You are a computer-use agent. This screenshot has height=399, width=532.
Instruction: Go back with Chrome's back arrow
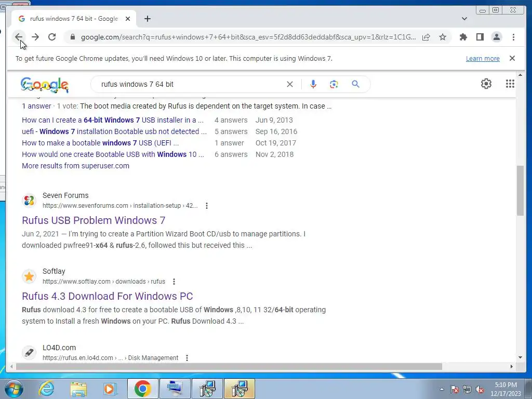(19, 37)
